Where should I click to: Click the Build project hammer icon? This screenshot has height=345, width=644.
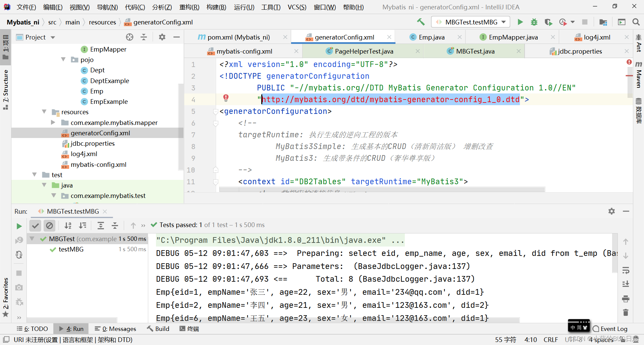point(421,22)
